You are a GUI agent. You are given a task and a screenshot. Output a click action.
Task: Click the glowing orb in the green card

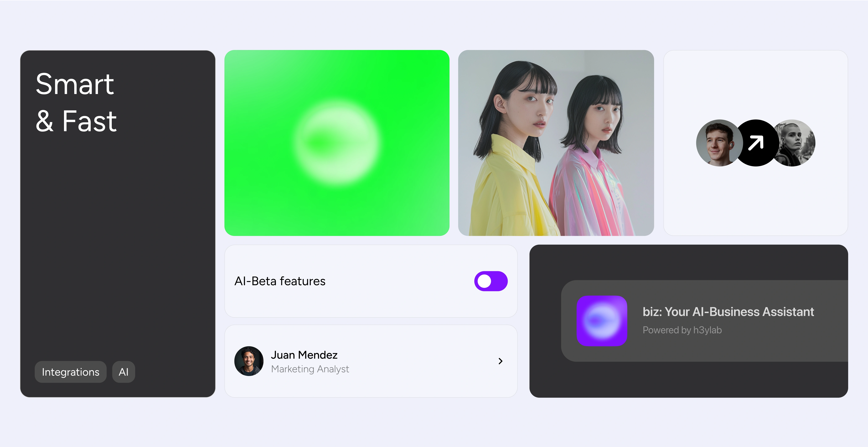click(337, 143)
